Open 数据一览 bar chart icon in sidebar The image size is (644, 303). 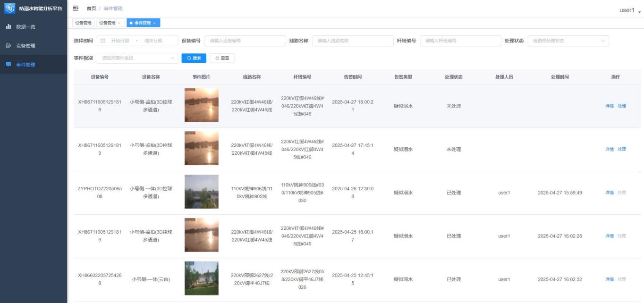coord(8,26)
